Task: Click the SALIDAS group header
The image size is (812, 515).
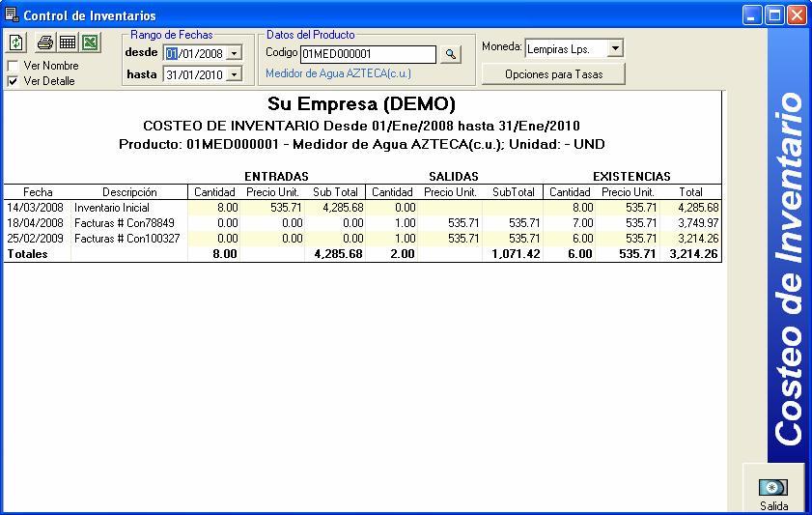Action: tap(454, 176)
